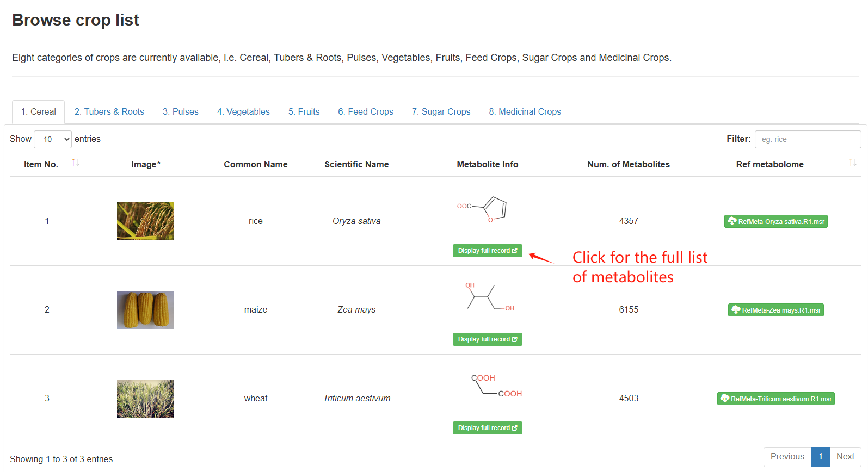Viewport: 868px width, 472px height.
Task: Open the Show entries dropdown
Action: [x=53, y=139]
